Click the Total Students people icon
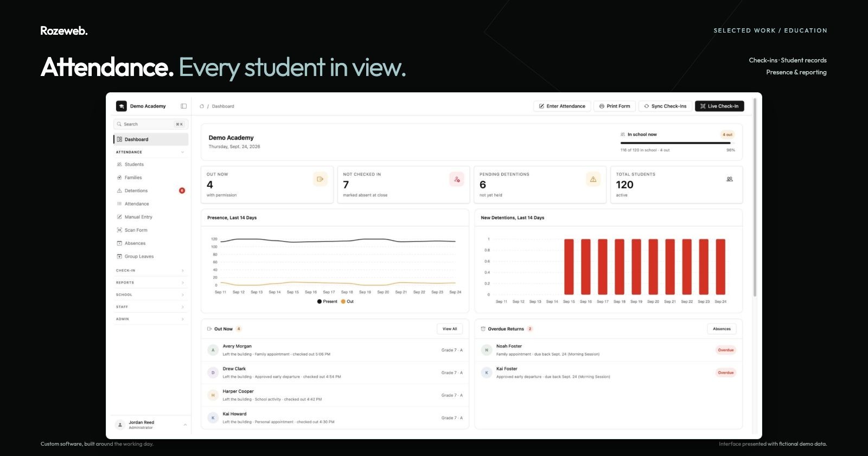This screenshot has width=868, height=456. point(730,179)
